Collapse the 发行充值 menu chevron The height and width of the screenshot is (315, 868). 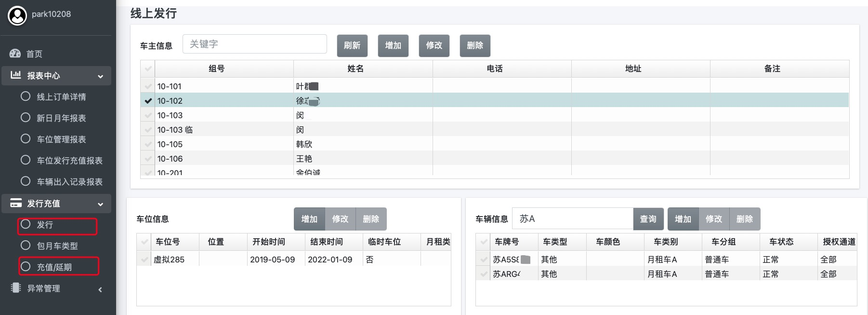click(100, 204)
